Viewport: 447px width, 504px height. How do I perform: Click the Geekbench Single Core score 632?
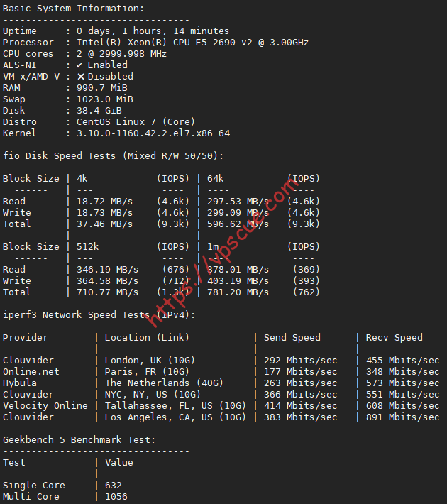113,486
